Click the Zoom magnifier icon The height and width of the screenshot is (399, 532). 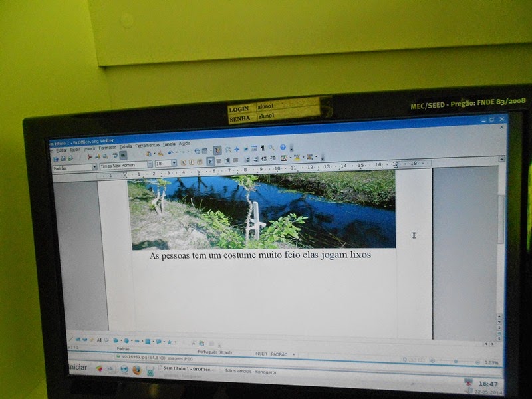tap(271, 148)
